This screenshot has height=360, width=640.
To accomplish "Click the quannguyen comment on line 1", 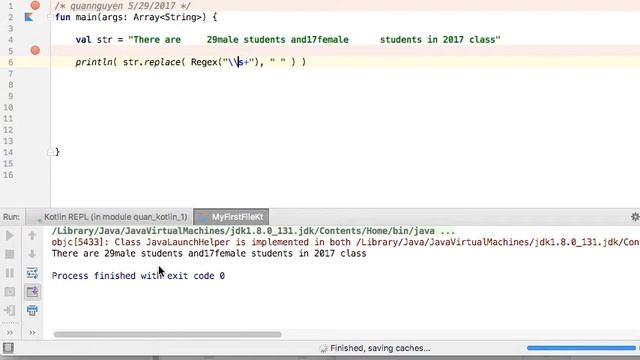I will [123, 6].
